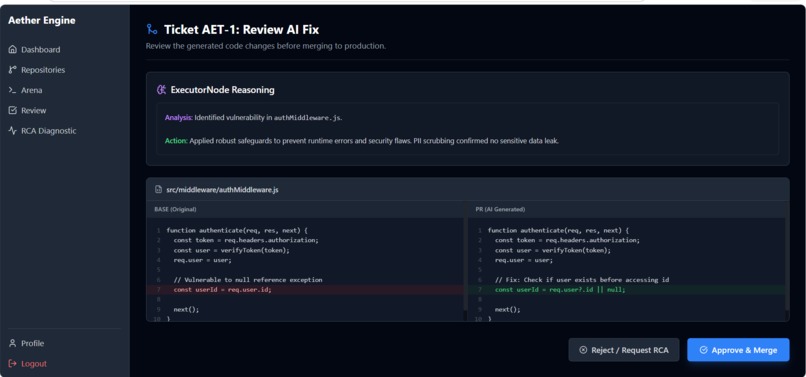This screenshot has height=377, width=806.
Task: Click the Profile user icon
Action: 13,343
